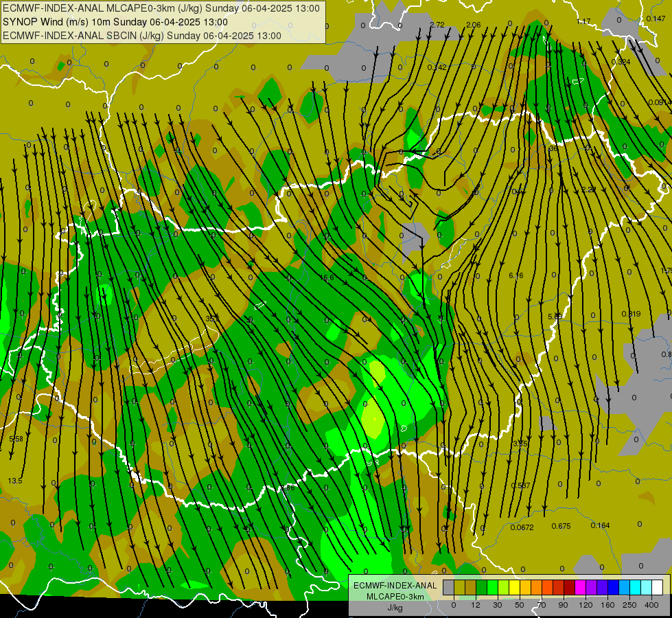Click the 0.164 value on the map
The height and width of the screenshot is (618, 672).
[x=600, y=525]
